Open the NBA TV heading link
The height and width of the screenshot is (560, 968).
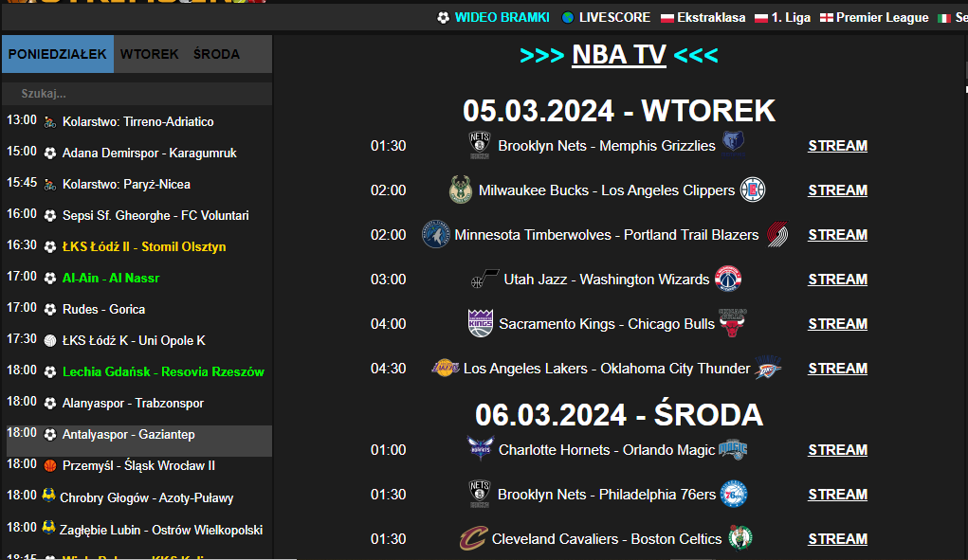point(618,55)
